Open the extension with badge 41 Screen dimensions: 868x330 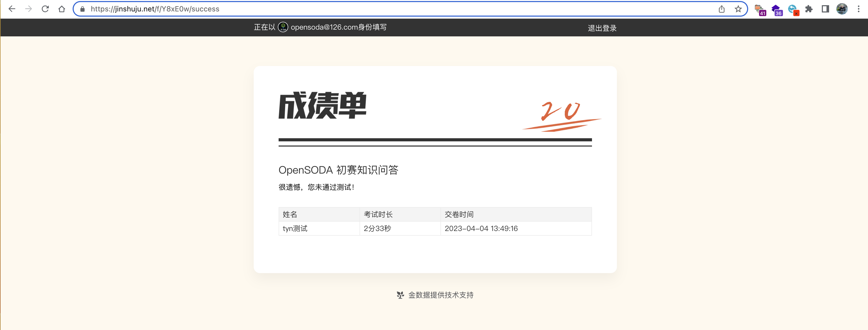pyautogui.click(x=760, y=9)
